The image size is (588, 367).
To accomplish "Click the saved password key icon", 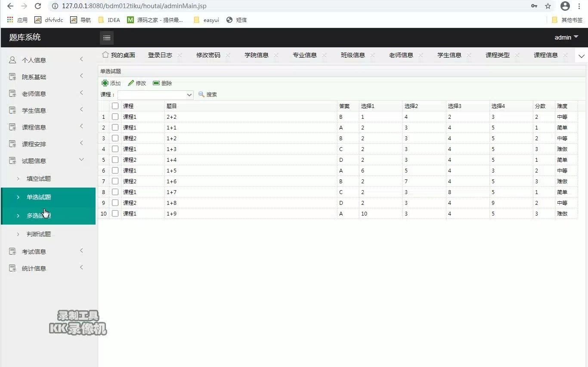I will click(534, 6).
